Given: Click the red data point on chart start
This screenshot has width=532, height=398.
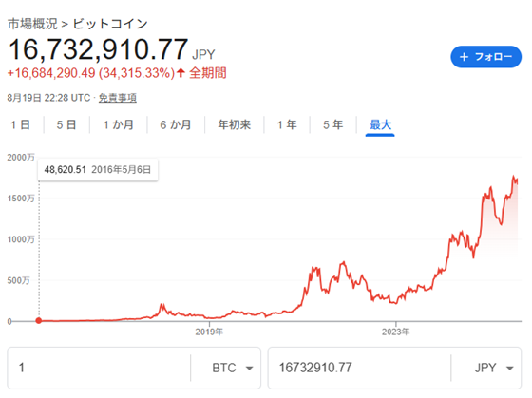Looking at the screenshot, I should tap(39, 321).
